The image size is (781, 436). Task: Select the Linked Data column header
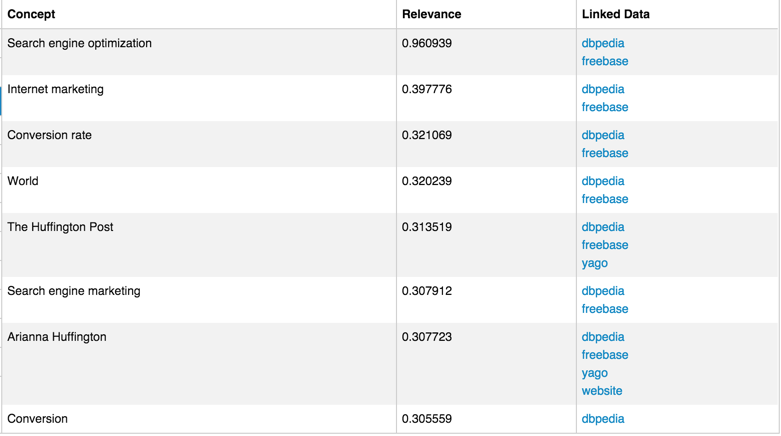pos(615,14)
